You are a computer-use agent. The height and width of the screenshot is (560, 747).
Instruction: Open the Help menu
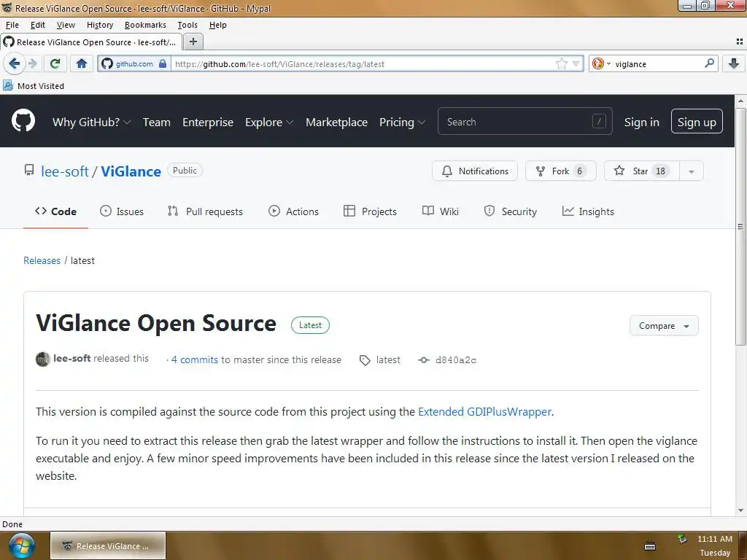(217, 25)
